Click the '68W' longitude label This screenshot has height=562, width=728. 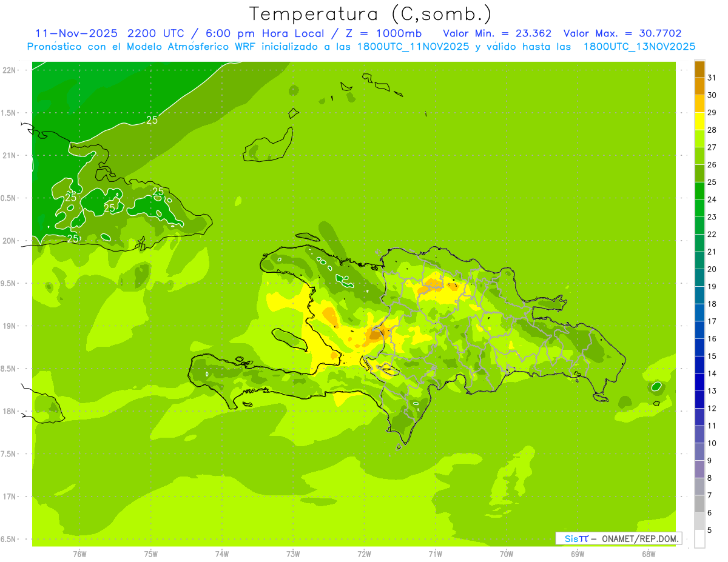point(649,554)
